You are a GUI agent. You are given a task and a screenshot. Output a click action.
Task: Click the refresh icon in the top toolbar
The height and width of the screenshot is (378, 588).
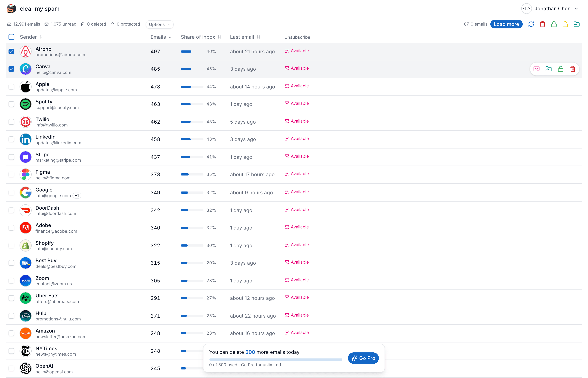click(531, 24)
